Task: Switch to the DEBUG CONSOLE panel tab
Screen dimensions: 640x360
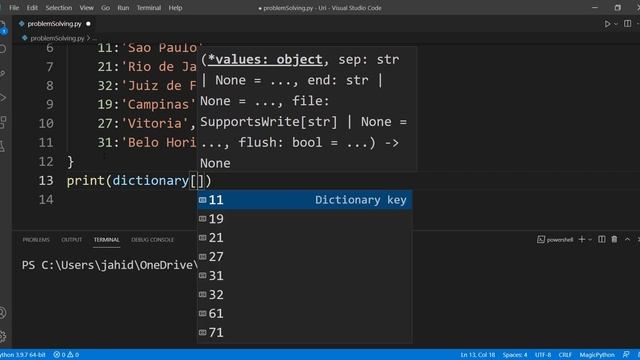Action: (x=152, y=240)
